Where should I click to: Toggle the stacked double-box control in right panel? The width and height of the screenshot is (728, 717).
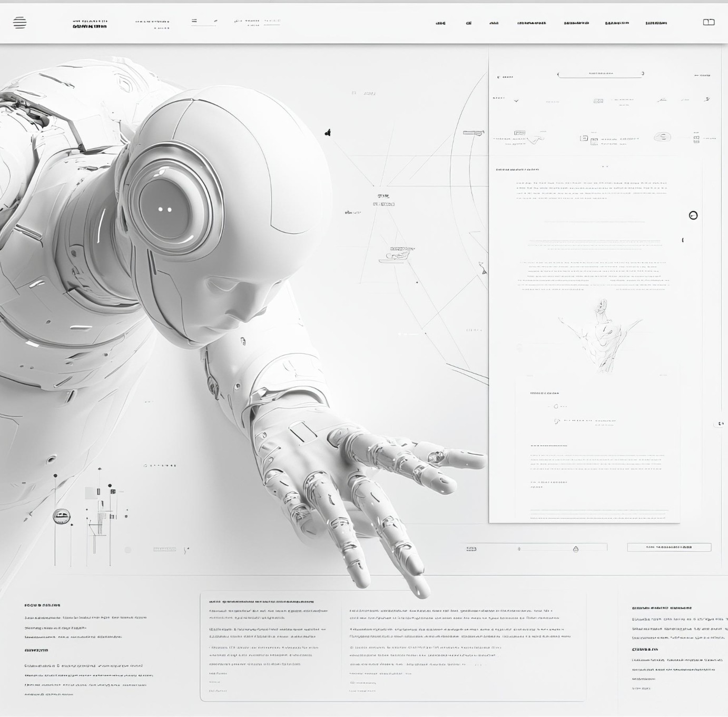(x=696, y=139)
